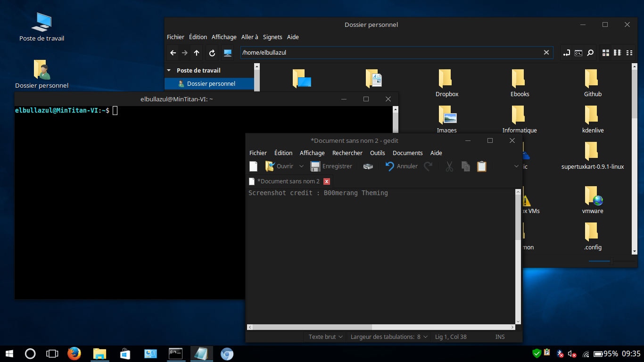
Task: Save the document with Enregistrer
Action: [331, 166]
